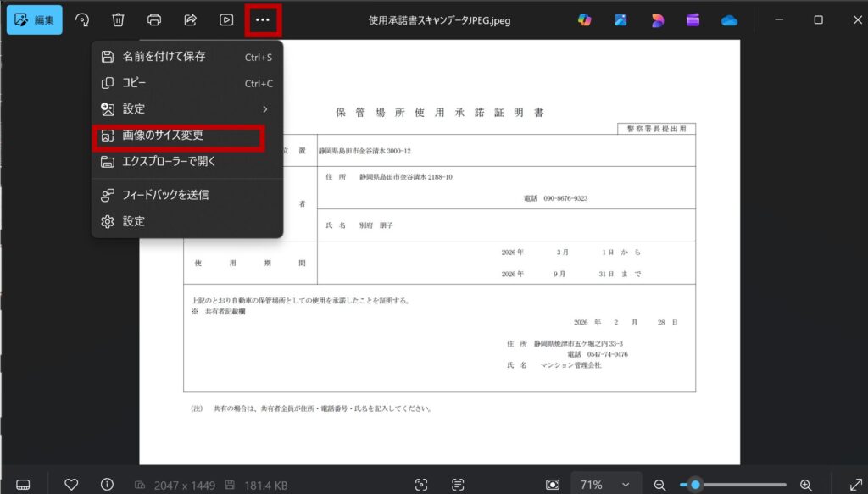868x494 pixels.
Task: Show file info with the info icon
Action: [x=107, y=484]
